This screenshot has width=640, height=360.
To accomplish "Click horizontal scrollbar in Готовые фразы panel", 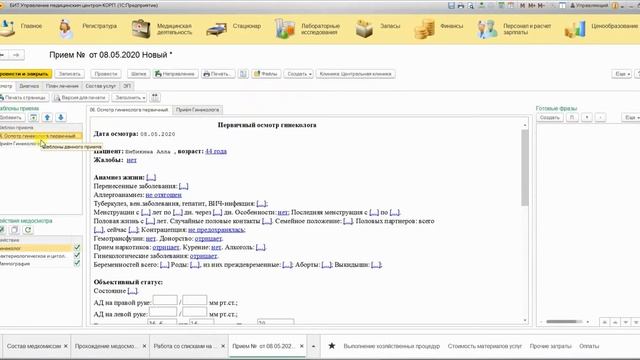I will pos(563,322).
